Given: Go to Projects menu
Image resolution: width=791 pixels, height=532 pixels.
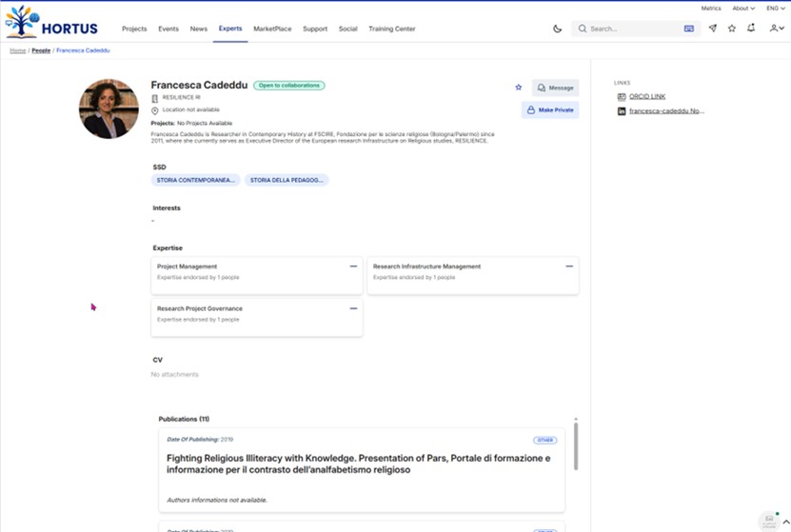Looking at the screenshot, I should 134,29.
